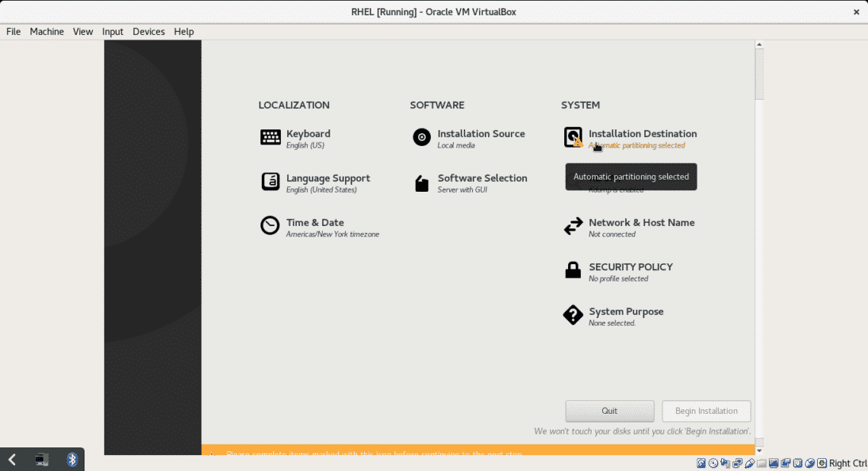Image resolution: width=868 pixels, height=471 pixels.
Task: Click the recording status icon
Action: click(786, 463)
